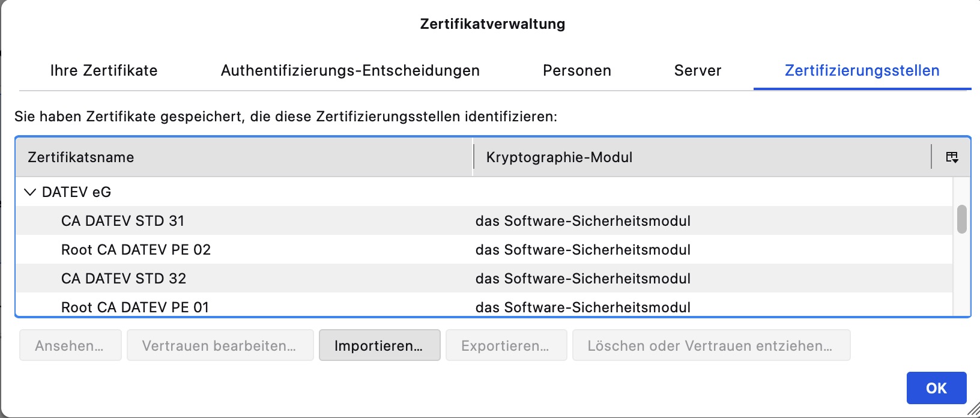Image resolution: width=980 pixels, height=418 pixels.
Task: Sort by Zertifikatsname column header
Action: click(243, 157)
